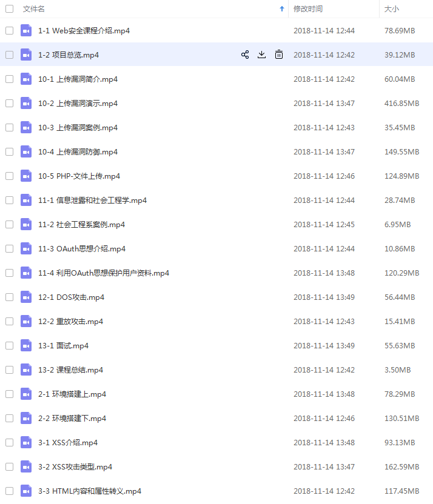
Task: Click video icon of 10-4 上传漏洞防御.mp4
Action: coord(26,151)
